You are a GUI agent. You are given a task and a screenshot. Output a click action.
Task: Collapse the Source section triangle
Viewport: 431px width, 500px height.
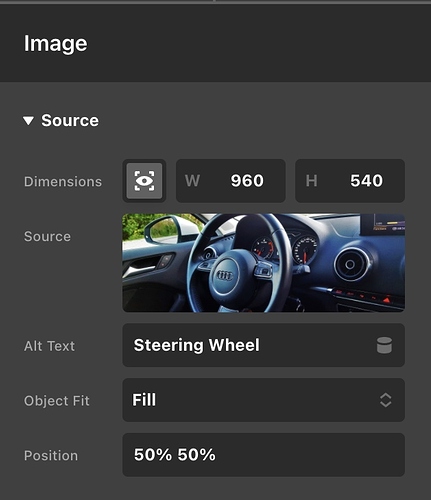click(29, 121)
